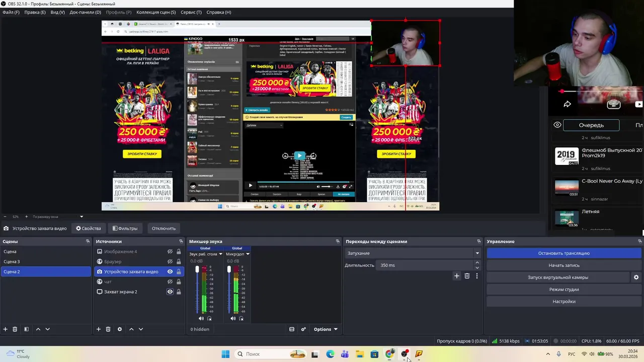Toggle monitoring headphone icon for Микр/доп
The image size is (644, 362).
[241, 318]
